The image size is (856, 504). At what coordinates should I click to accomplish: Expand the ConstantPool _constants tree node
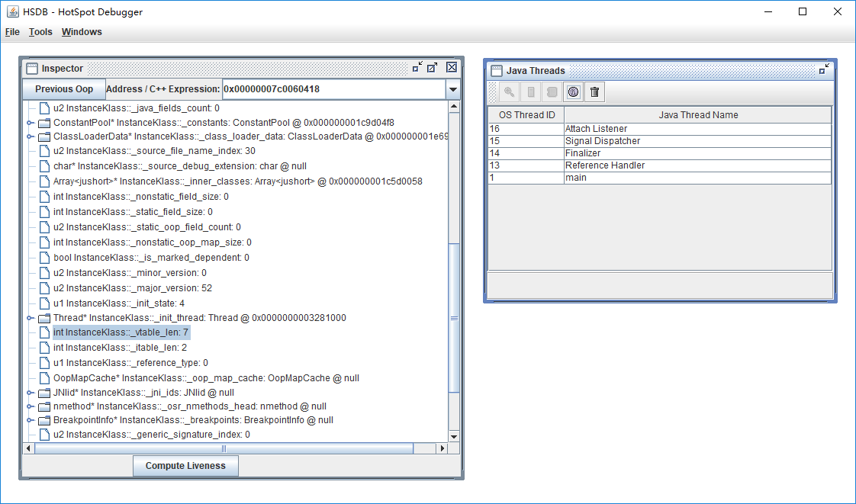(30, 123)
